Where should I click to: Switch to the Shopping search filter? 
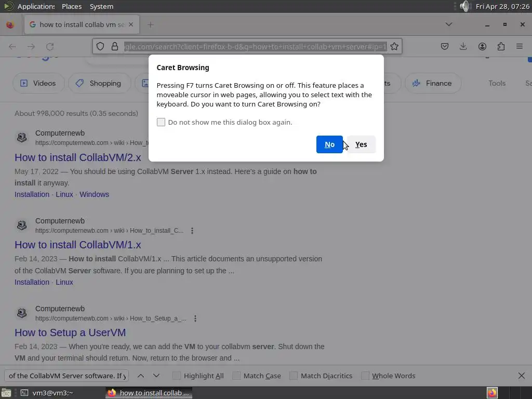99,83
